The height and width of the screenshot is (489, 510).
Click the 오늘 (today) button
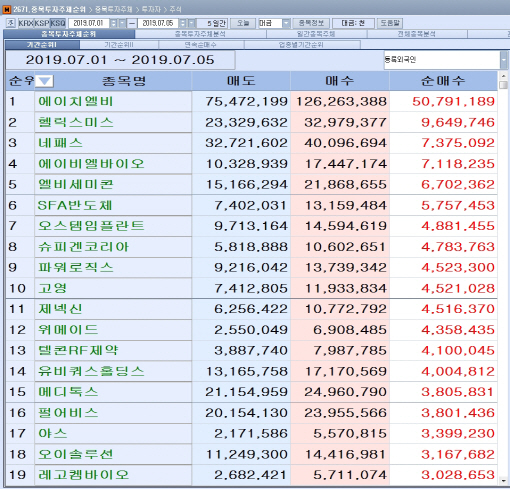243,23
